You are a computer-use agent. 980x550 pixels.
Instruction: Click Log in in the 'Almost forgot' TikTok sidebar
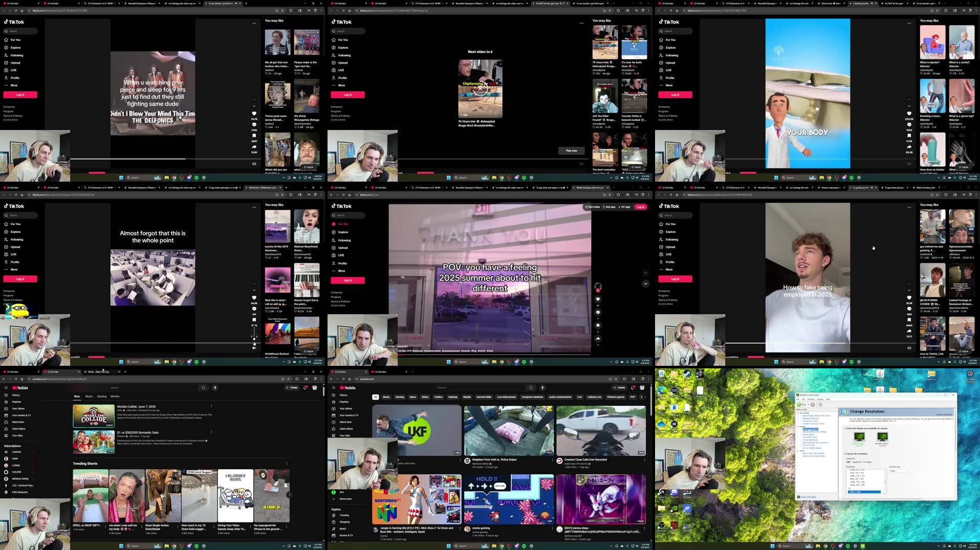click(20, 279)
